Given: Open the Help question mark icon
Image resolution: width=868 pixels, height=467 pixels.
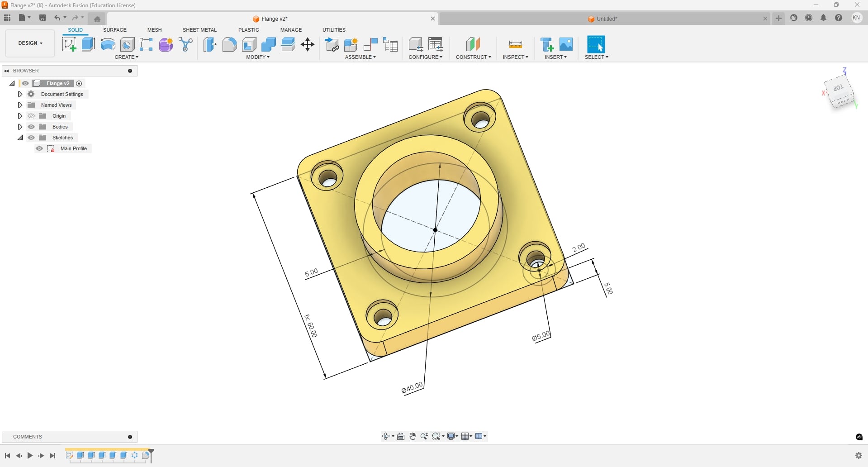Looking at the screenshot, I should [x=839, y=18].
